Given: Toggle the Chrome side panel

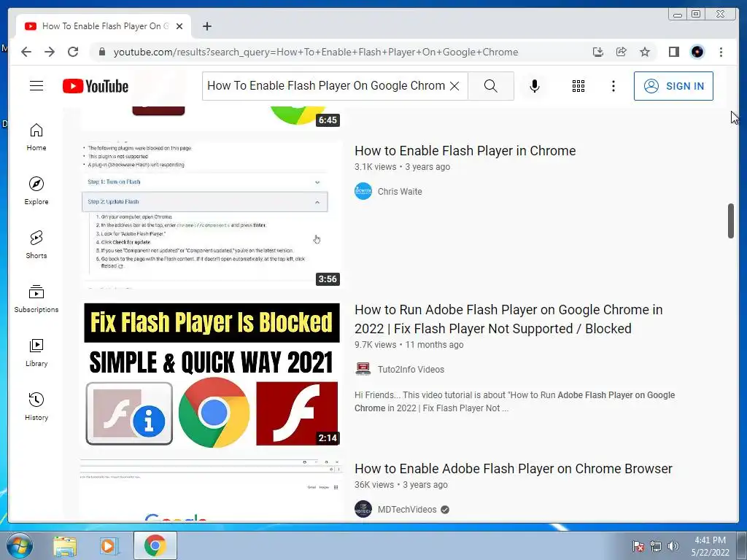Looking at the screenshot, I should [x=673, y=52].
